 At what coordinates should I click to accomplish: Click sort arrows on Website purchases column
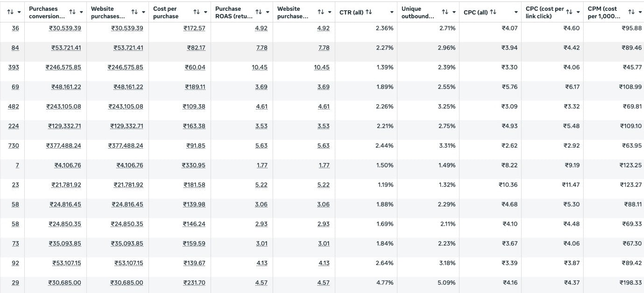point(134,12)
